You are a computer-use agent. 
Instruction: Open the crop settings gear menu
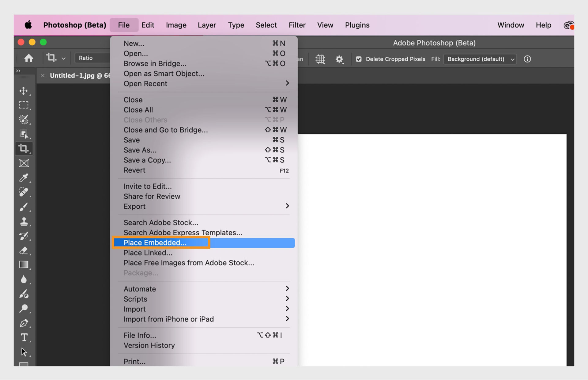coord(339,59)
